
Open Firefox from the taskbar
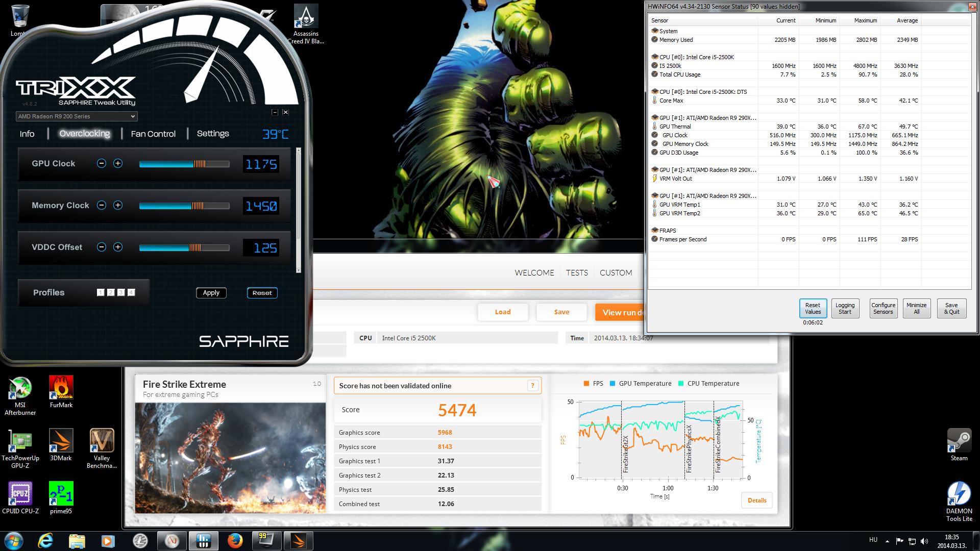tap(235, 541)
